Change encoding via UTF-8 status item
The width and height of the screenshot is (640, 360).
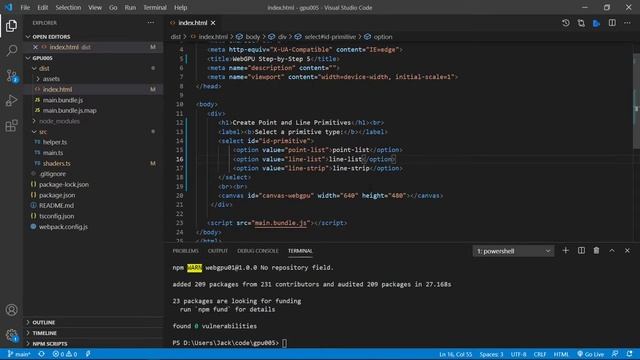tap(518, 354)
